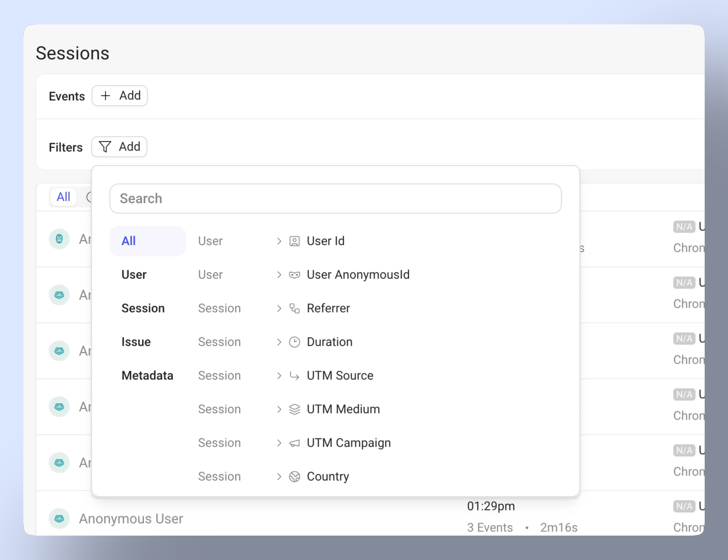Choose the User Id filter option
The width and height of the screenshot is (728, 560).
click(x=326, y=241)
